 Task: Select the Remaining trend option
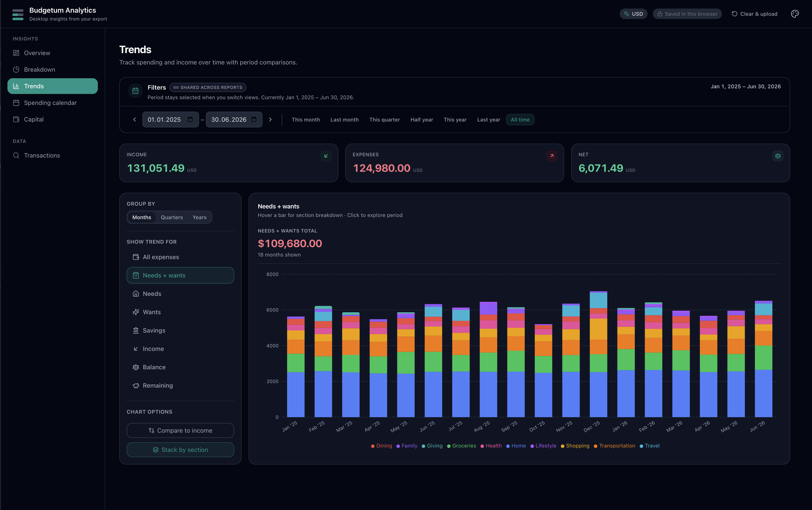coord(180,385)
